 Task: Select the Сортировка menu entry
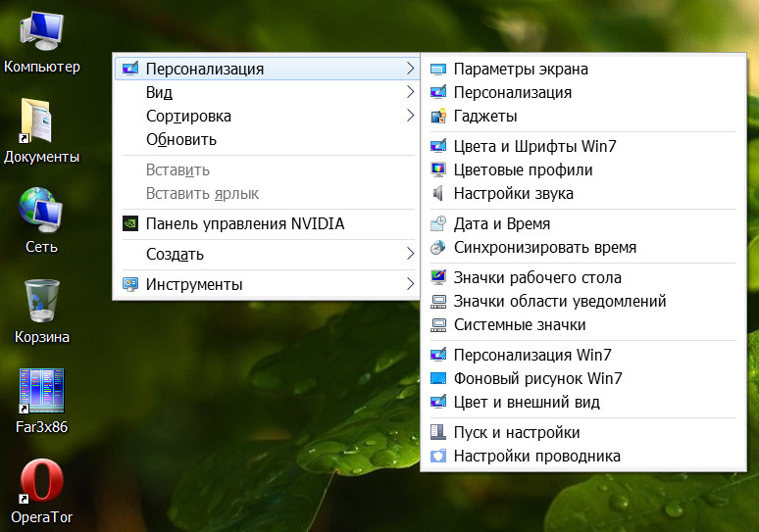[x=266, y=116]
